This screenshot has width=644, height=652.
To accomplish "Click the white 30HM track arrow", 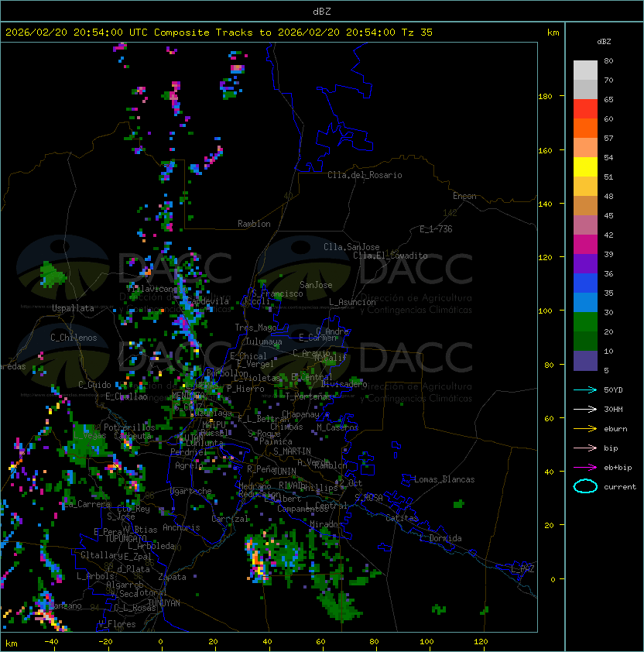I will coord(585,409).
